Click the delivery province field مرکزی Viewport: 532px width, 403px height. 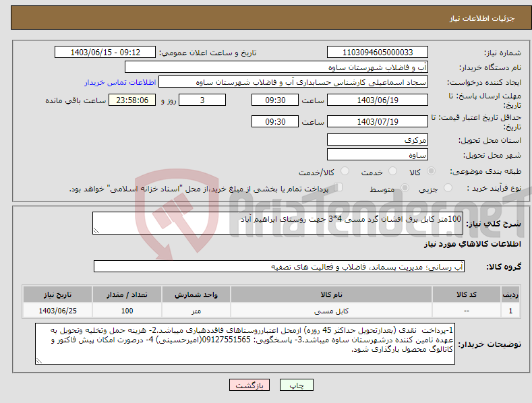[378, 139]
